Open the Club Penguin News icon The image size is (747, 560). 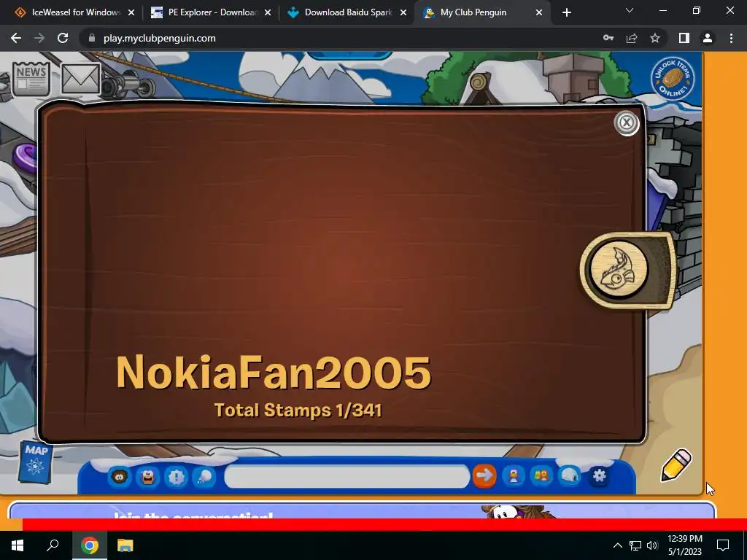(x=31, y=79)
